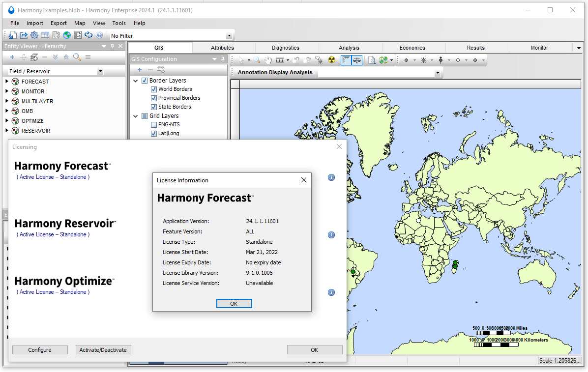Switch to the Economics tab
Image resolution: width=588 pixels, height=372 pixels.
pos(412,48)
